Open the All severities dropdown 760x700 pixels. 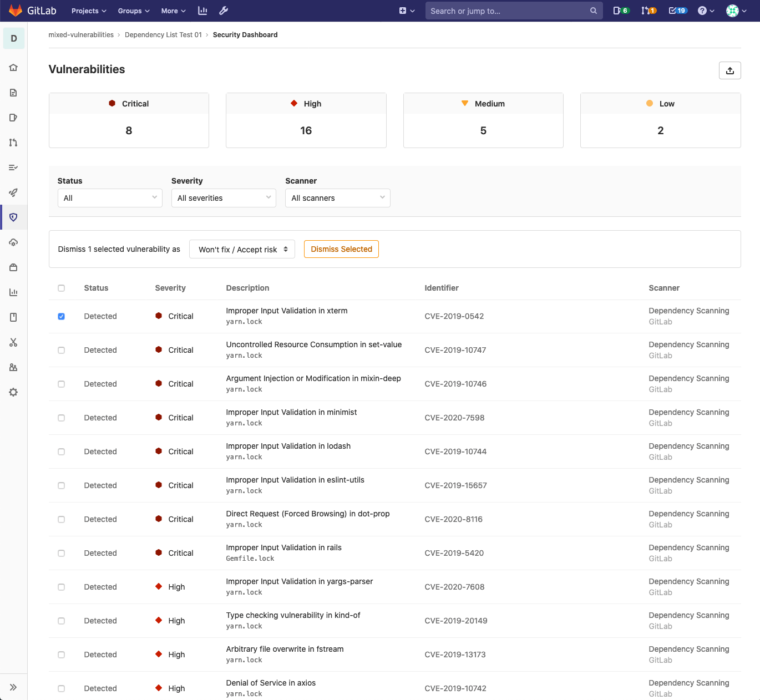pyautogui.click(x=224, y=198)
